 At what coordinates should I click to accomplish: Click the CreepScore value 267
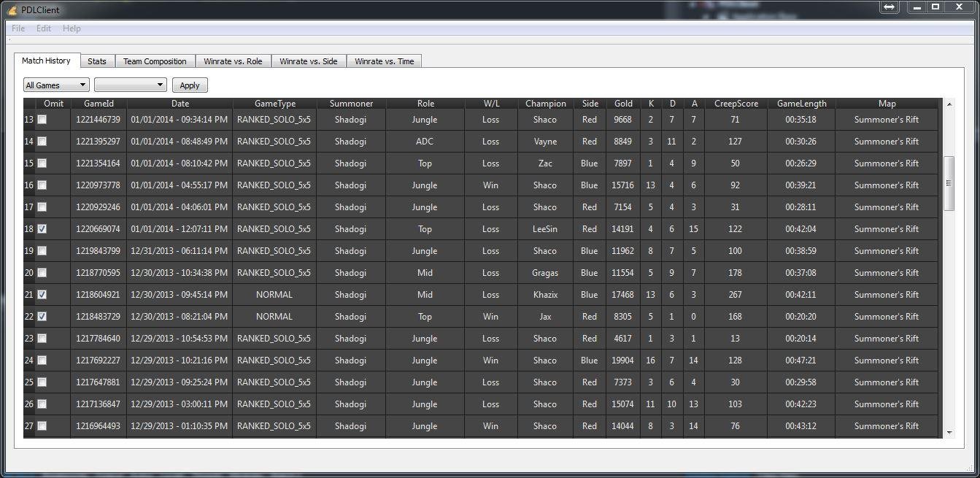pos(735,295)
